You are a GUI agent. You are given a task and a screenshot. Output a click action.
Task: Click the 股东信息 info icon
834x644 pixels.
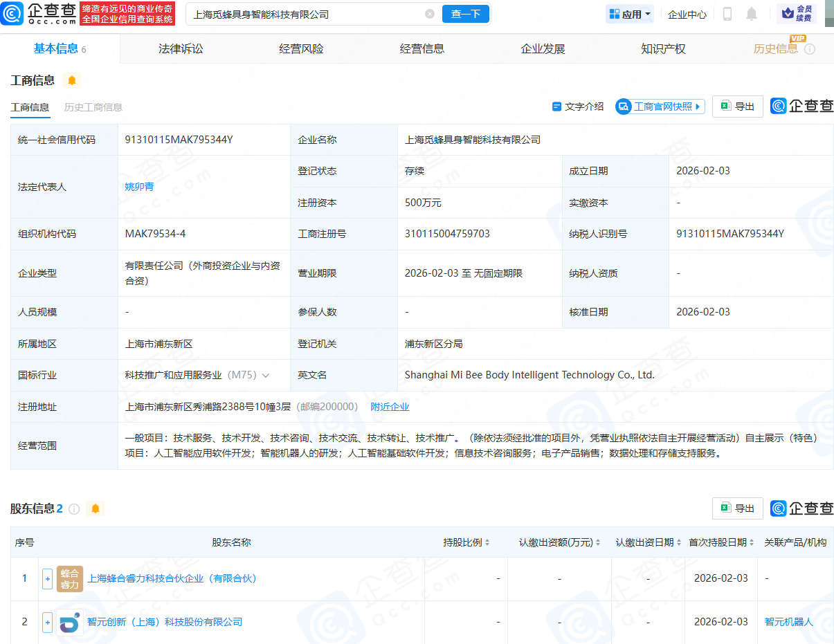(74, 508)
